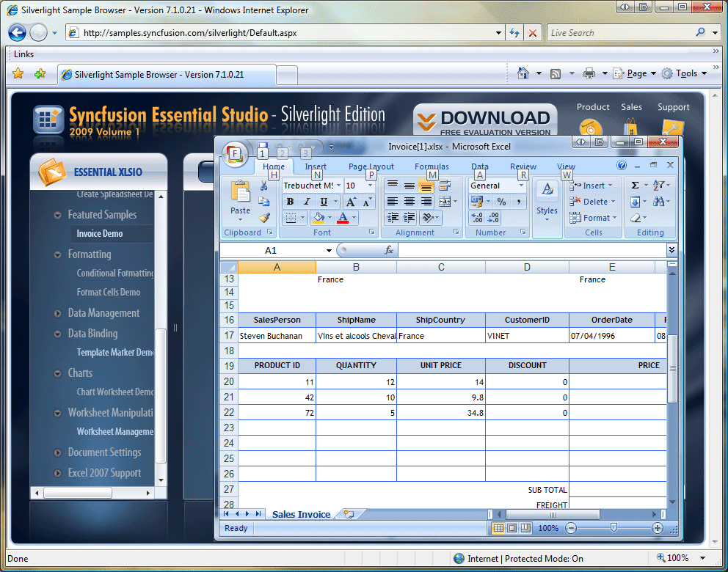728x572 pixels.
Task: Open Find & Select via binoculars icon
Action: [x=659, y=201]
